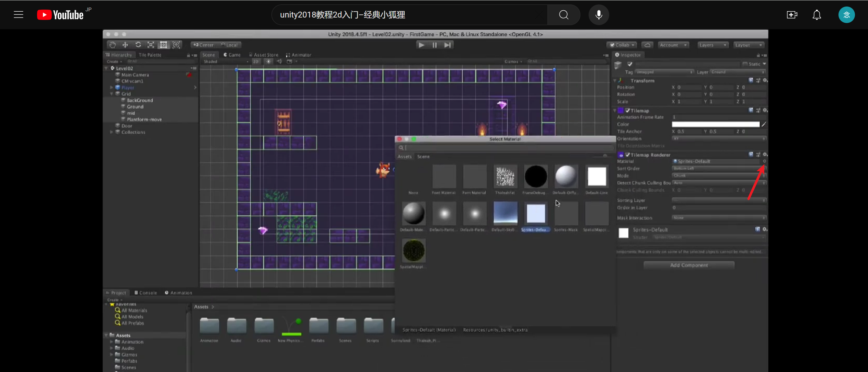Click the Tilemap Color white swatch
The width and height of the screenshot is (868, 372).
715,124
